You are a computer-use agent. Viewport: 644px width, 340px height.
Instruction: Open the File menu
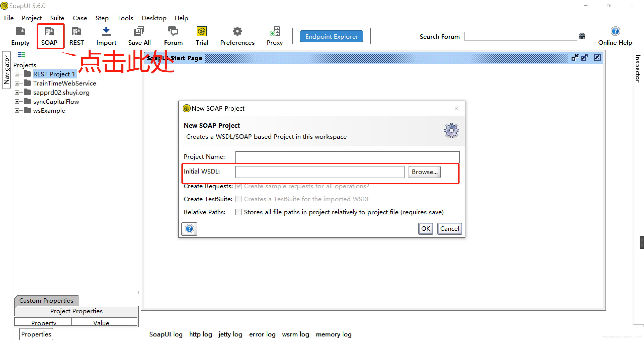tap(9, 18)
